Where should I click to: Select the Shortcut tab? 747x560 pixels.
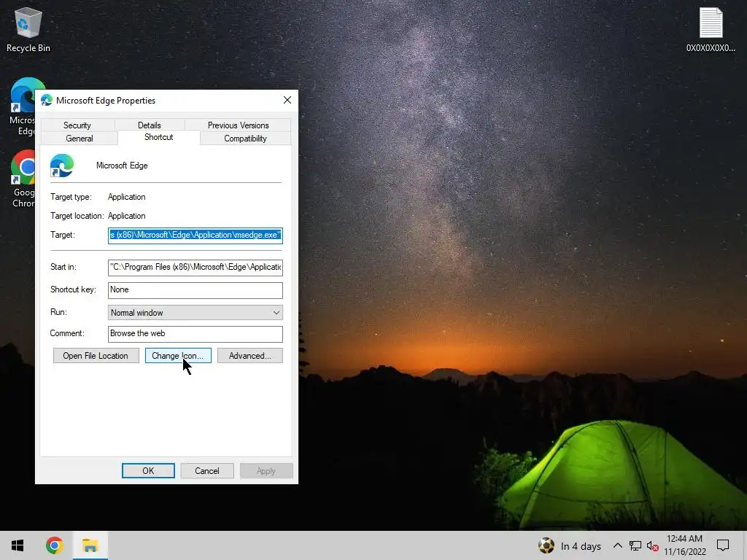158,137
